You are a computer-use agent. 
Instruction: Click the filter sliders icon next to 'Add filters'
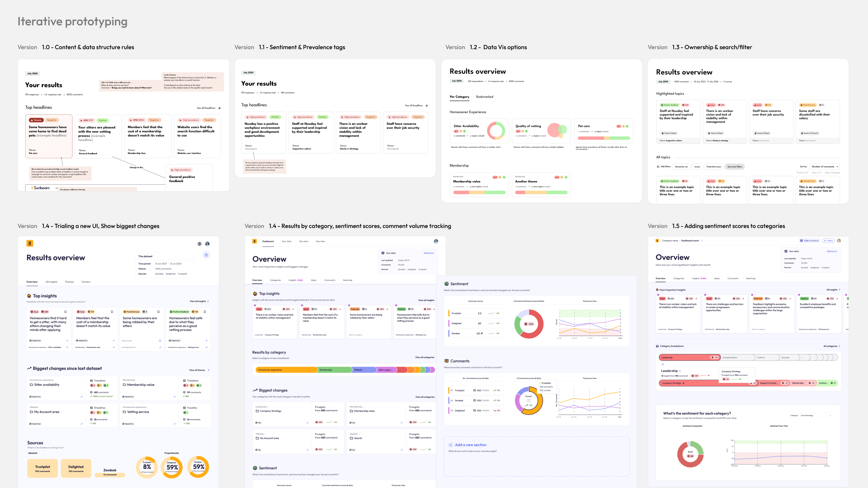(x=658, y=167)
